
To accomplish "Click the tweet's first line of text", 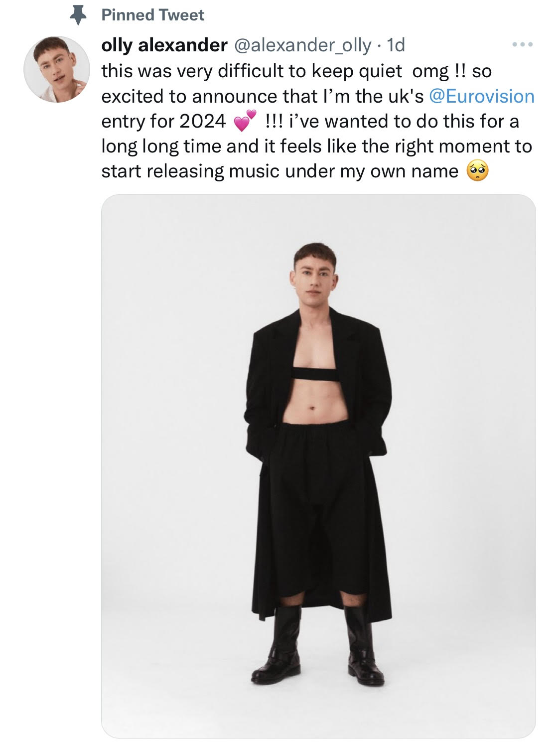I will pos(296,71).
